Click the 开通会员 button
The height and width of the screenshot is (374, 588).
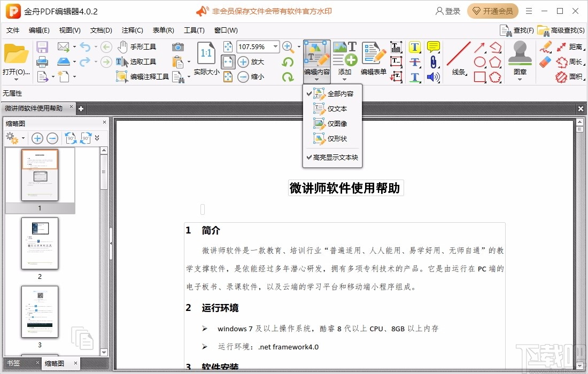click(492, 11)
